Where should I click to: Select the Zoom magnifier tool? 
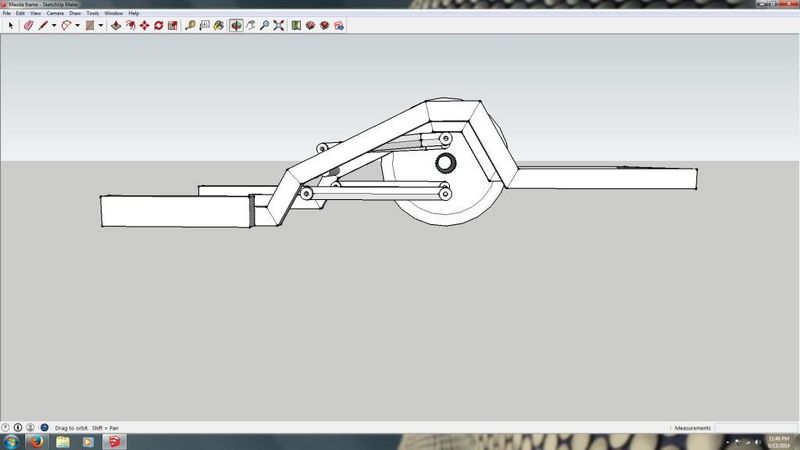pyautogui.click(x=264, y=25)
